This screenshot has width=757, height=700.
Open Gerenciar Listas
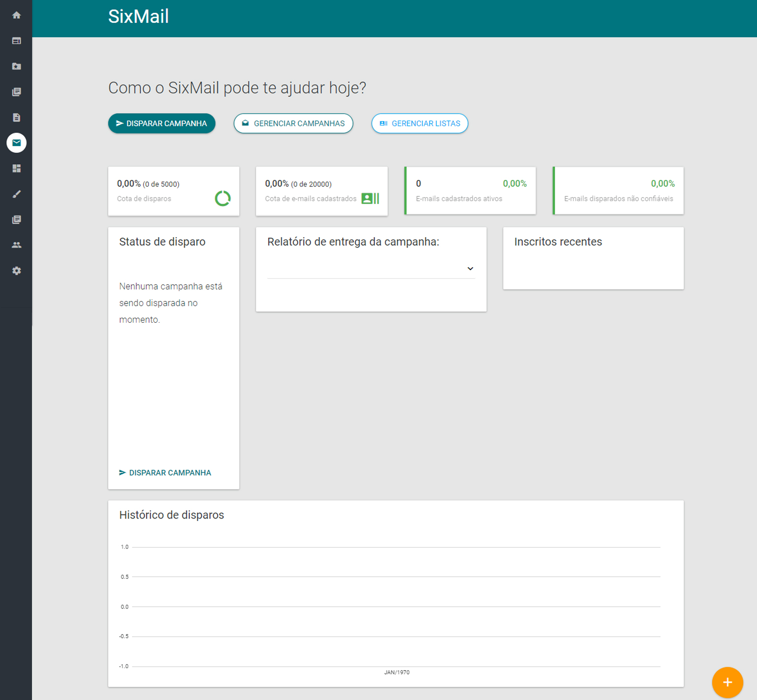point(419,123)
